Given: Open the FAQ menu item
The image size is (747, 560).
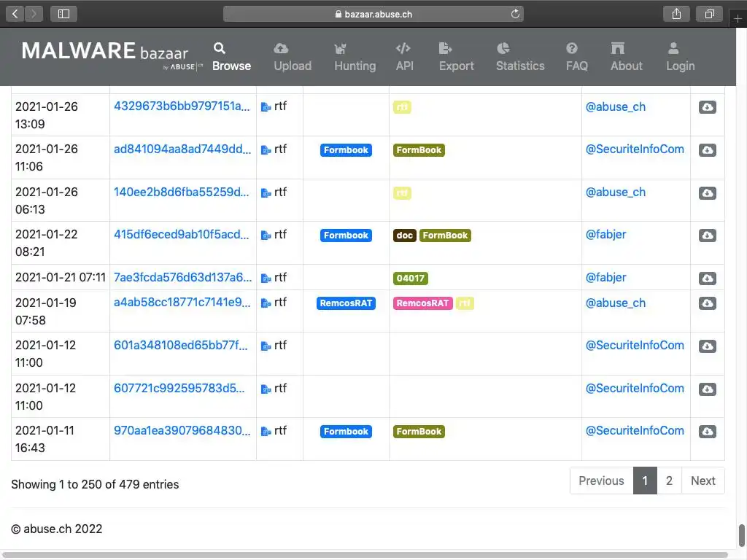Looking at the screenshot, I should 576,57.
